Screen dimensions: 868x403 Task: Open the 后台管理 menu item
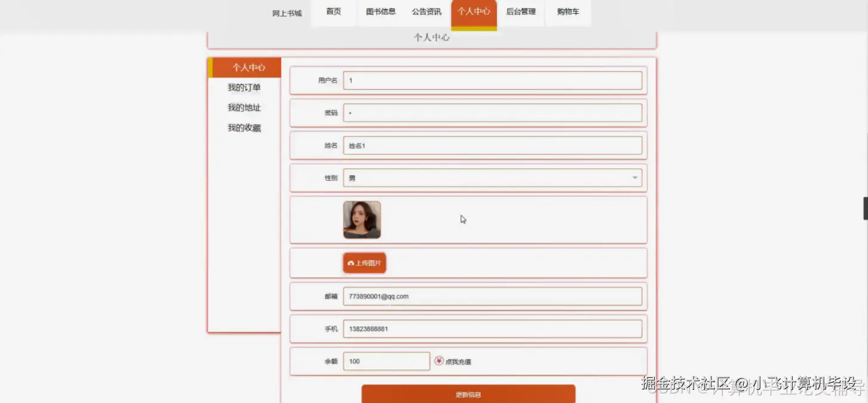point(521,11)
